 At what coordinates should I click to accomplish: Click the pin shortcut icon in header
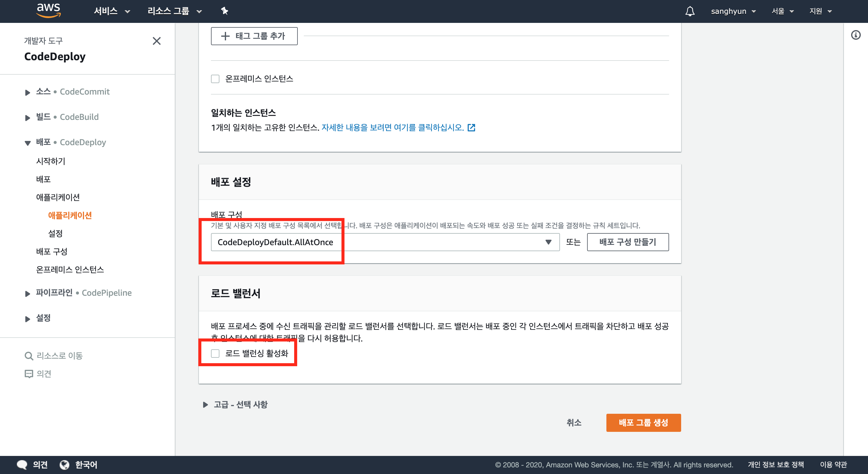tap(225, 11)
